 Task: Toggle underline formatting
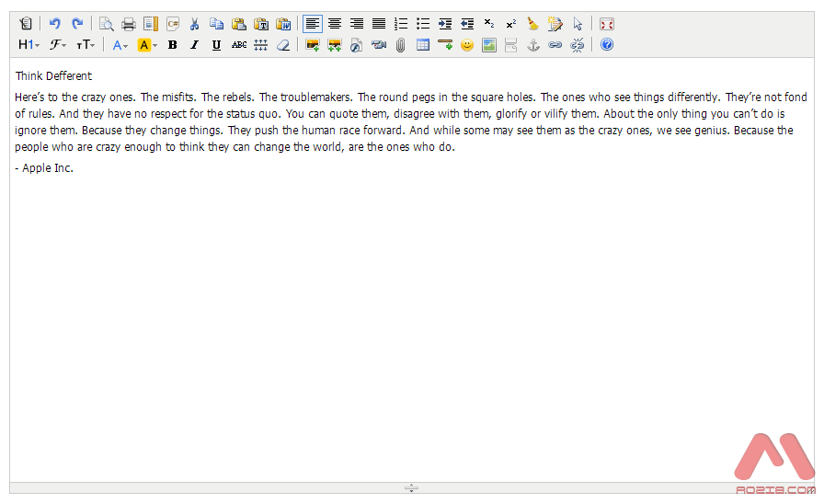tap(216, 44)
